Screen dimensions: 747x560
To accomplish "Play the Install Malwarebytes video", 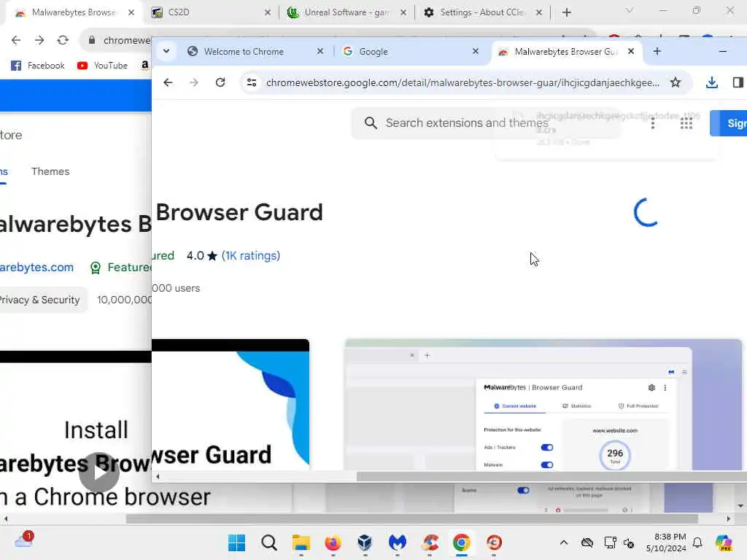I will (x=99, y=472).
